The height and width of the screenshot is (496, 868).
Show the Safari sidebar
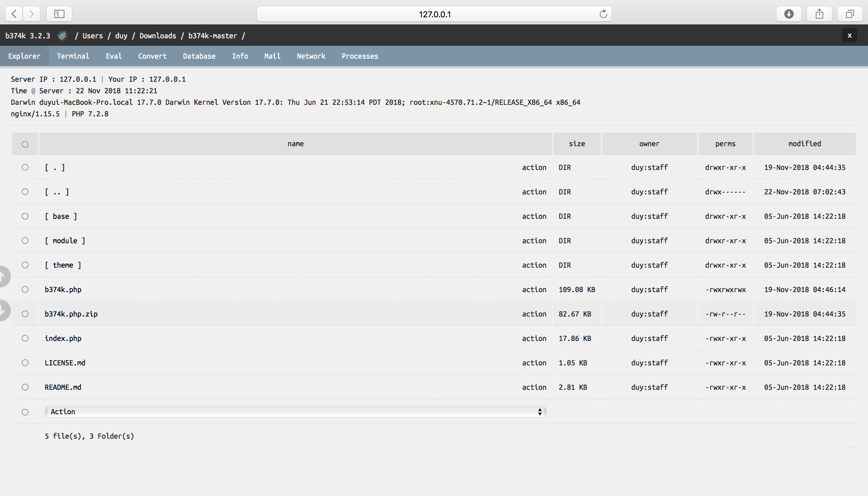pyautogui.click(x=59, y=14)
